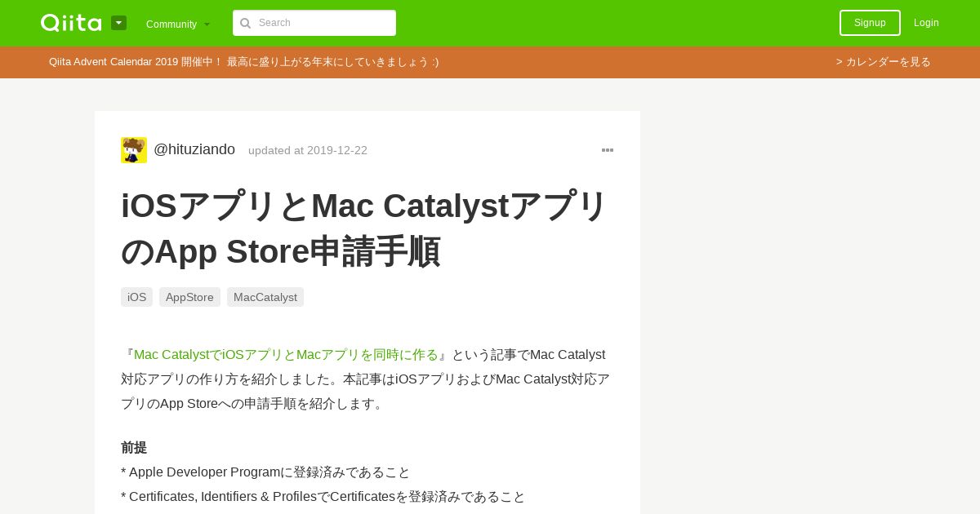Open the Qiita Advent Calendar 2019 banner link
This screenshot has width=980, height=514.
[243, 62]
